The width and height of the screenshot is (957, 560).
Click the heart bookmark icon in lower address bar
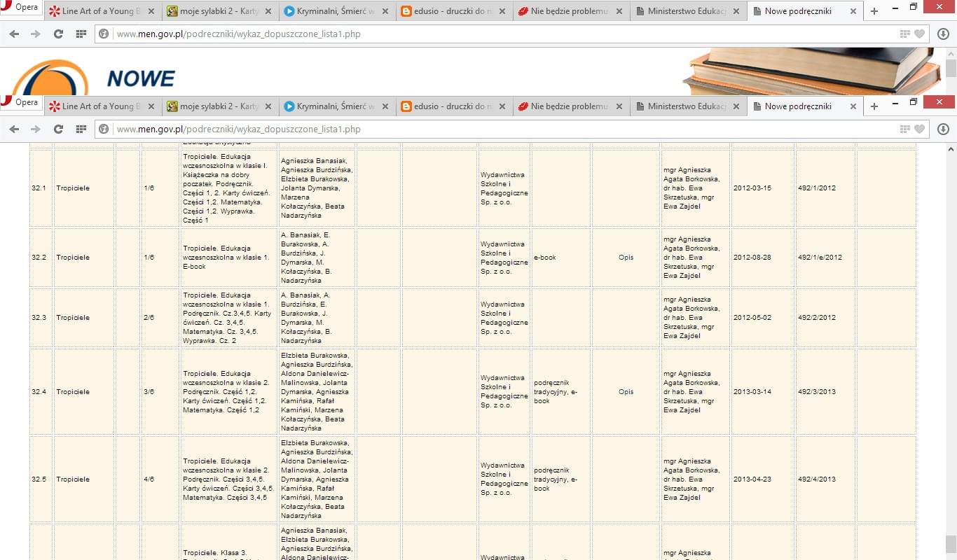(x=920, y=129)
